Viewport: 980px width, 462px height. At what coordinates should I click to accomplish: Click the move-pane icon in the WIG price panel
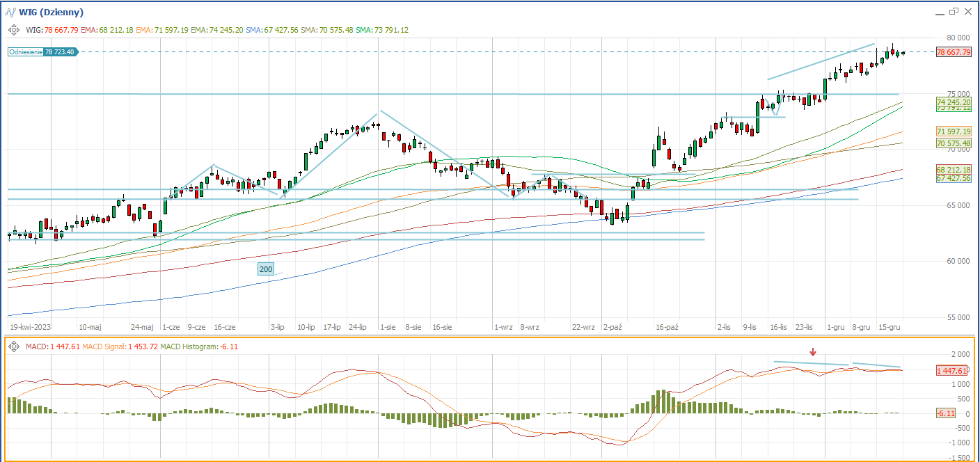point(13,30)
